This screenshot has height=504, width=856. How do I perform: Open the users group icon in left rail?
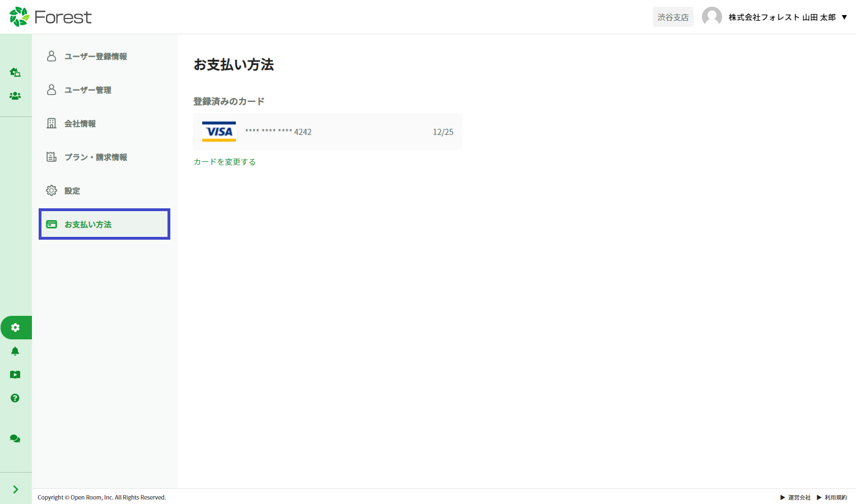(x=15, y=96)
